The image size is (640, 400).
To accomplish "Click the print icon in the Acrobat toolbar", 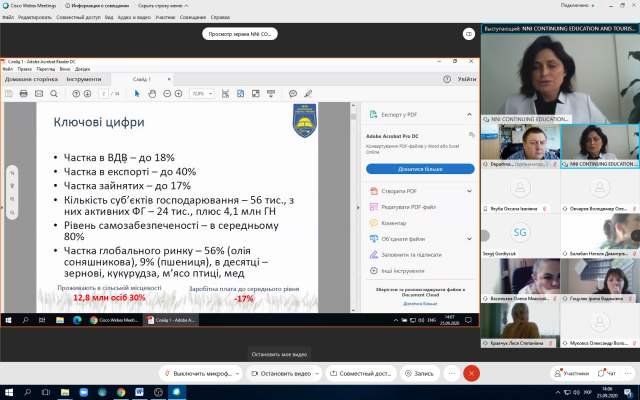I will click(24, 94).
